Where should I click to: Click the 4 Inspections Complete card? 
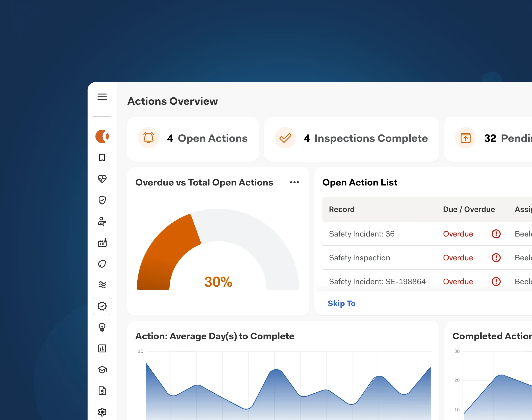click(x=351, y=139)
